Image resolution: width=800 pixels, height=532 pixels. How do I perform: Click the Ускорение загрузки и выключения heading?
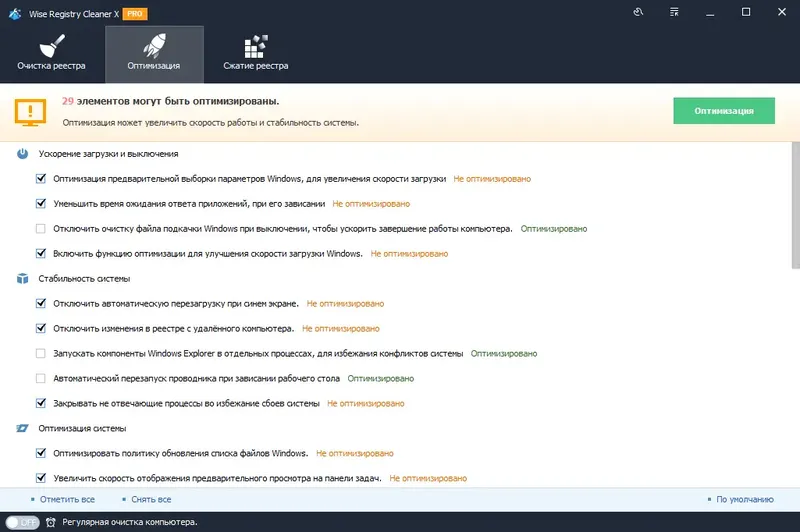click(108, 154)
